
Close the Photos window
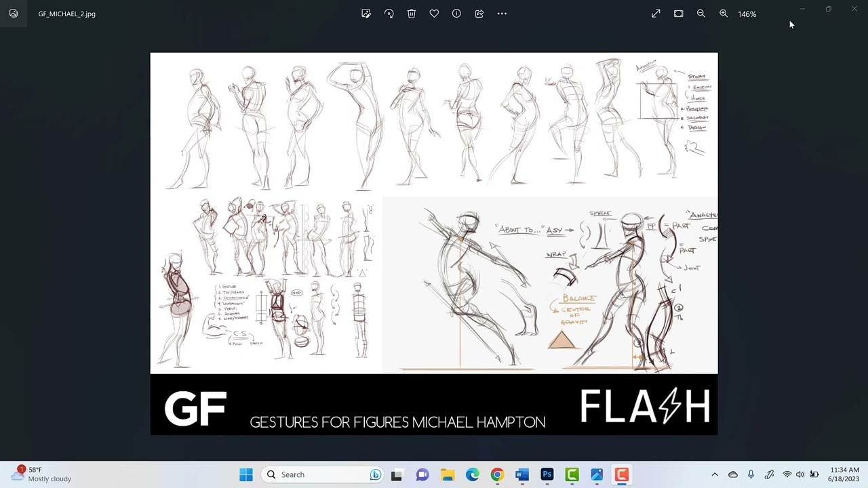854,9
